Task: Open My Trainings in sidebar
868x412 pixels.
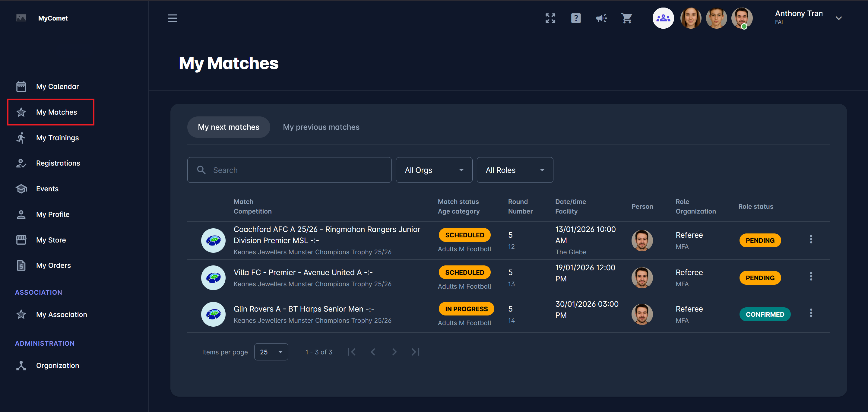Action: [x=57, y=138]
